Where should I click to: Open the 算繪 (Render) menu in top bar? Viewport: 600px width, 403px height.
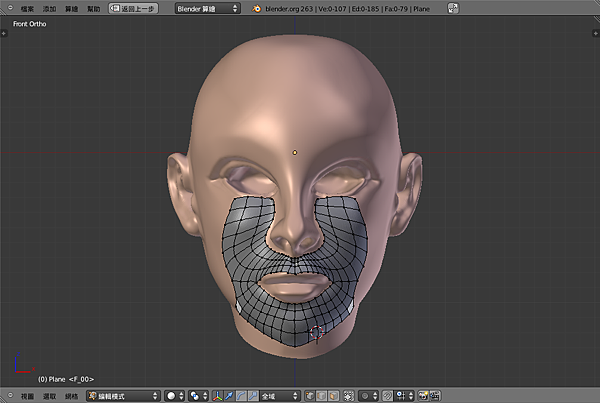click(x=71, y=7)
